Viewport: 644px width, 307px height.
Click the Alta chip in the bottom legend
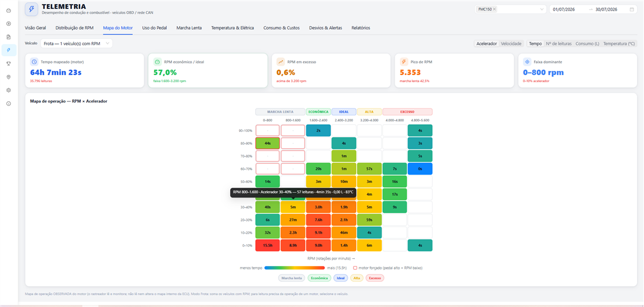[357, 278]
